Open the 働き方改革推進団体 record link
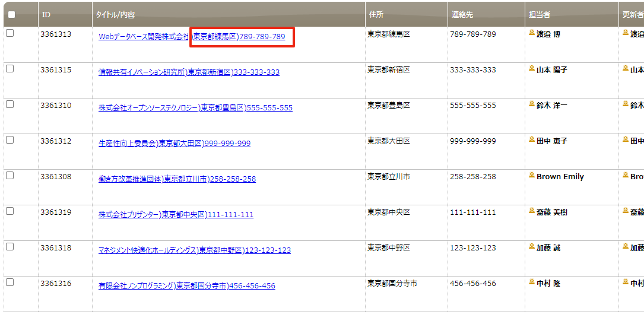This screenshot has height=324, width=644. pos(177,179)
